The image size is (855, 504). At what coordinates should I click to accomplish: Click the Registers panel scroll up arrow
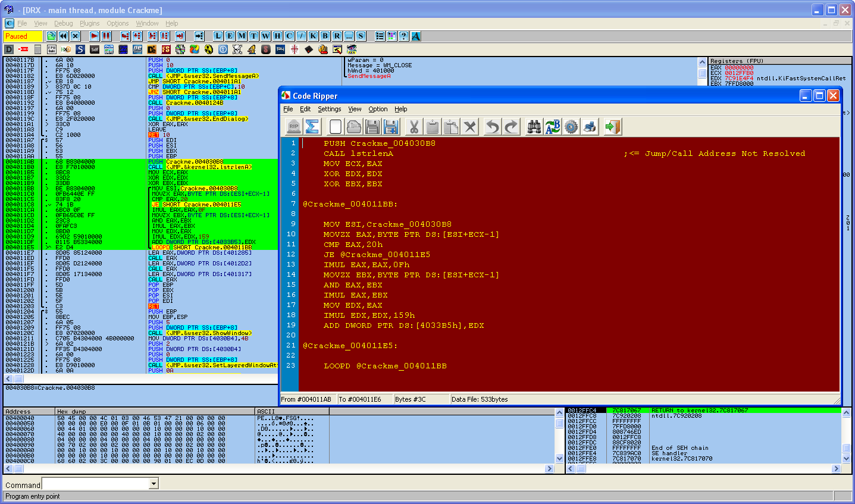tap(702, 62)
